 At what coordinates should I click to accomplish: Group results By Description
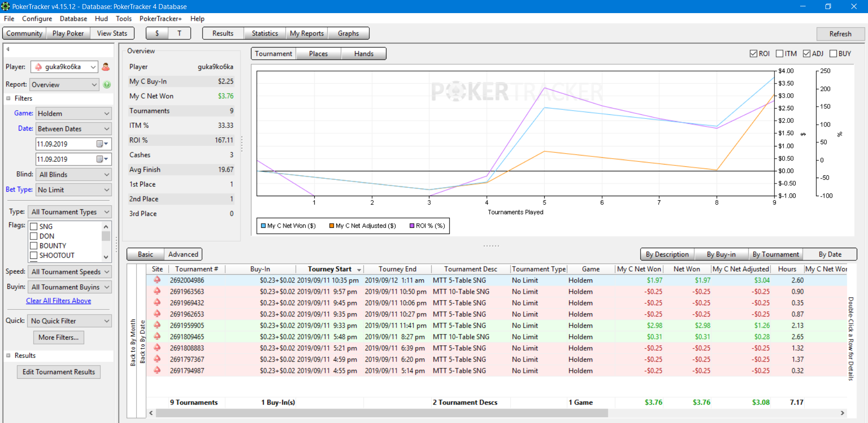[667, 254]
